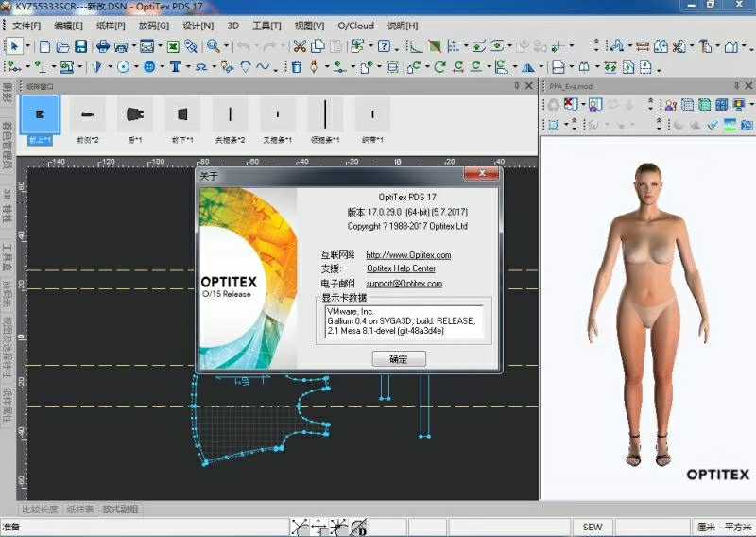The width and height of the screenshot is (756, 537).
Task: Open the 3D menu
Action: coord(232,26)
